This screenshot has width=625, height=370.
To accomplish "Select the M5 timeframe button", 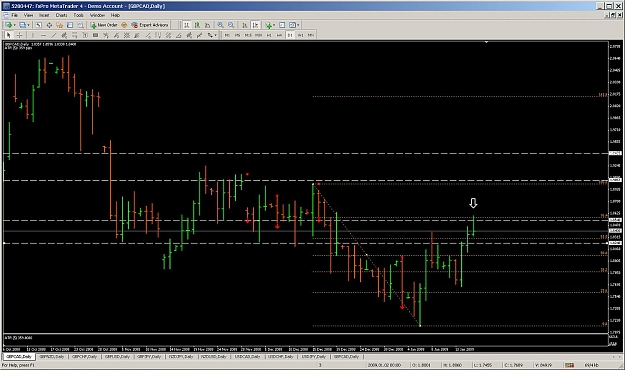I will (238, 35).
